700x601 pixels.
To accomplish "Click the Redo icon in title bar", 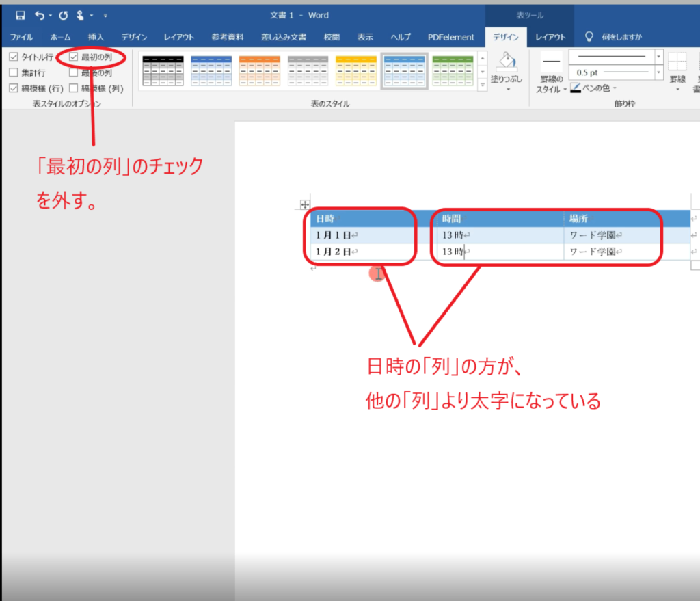I will (64, 15).
